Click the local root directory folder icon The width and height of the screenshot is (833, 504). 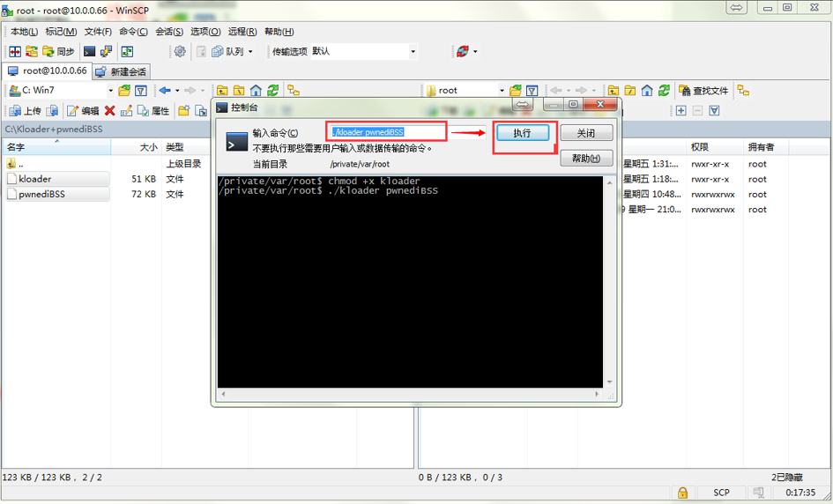pyautogui.click(x=239, y=90)
